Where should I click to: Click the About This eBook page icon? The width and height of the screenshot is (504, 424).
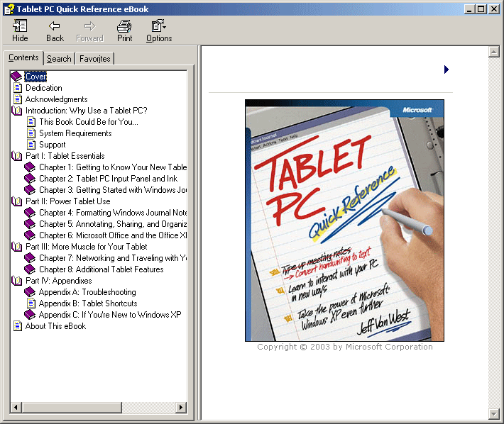pos(18,326)
